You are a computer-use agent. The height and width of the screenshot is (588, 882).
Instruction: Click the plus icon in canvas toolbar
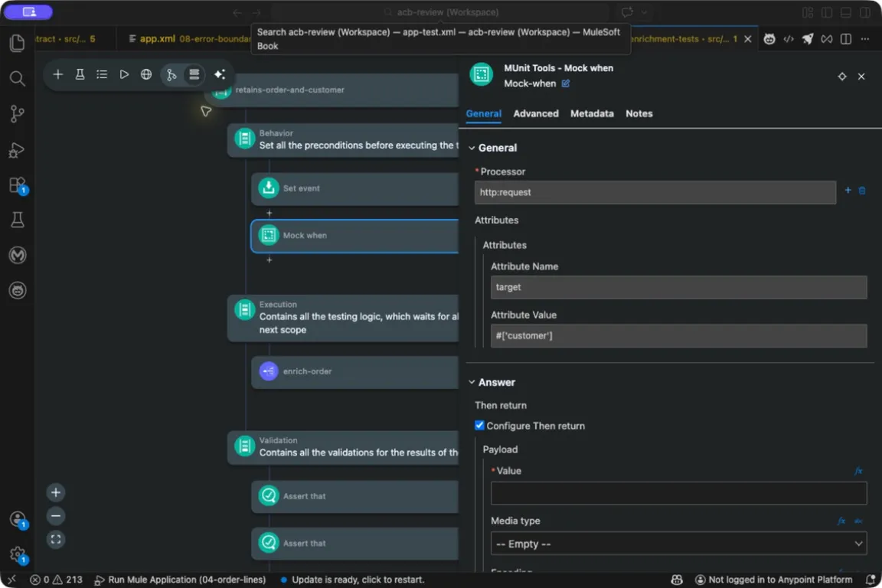[58, 74]
